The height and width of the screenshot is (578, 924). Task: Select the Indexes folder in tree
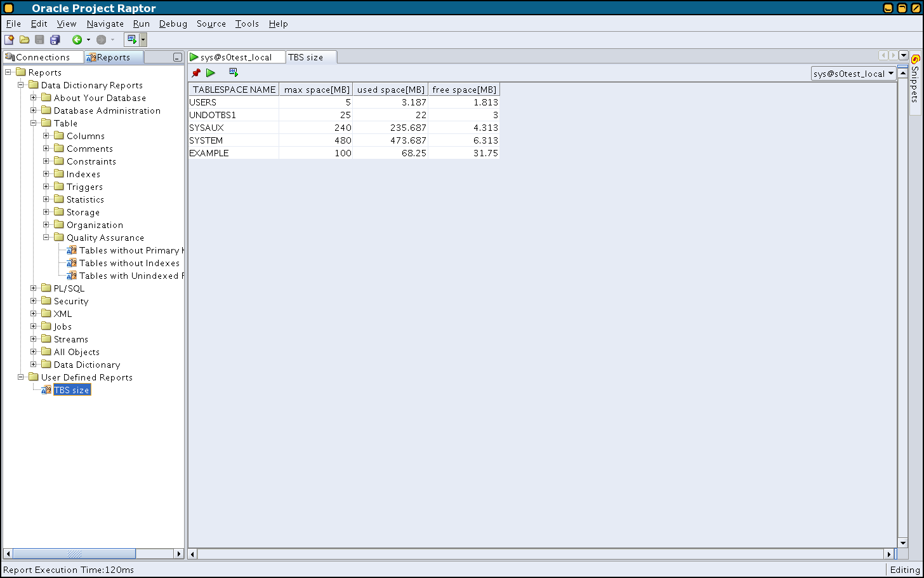tap(83, 174)
